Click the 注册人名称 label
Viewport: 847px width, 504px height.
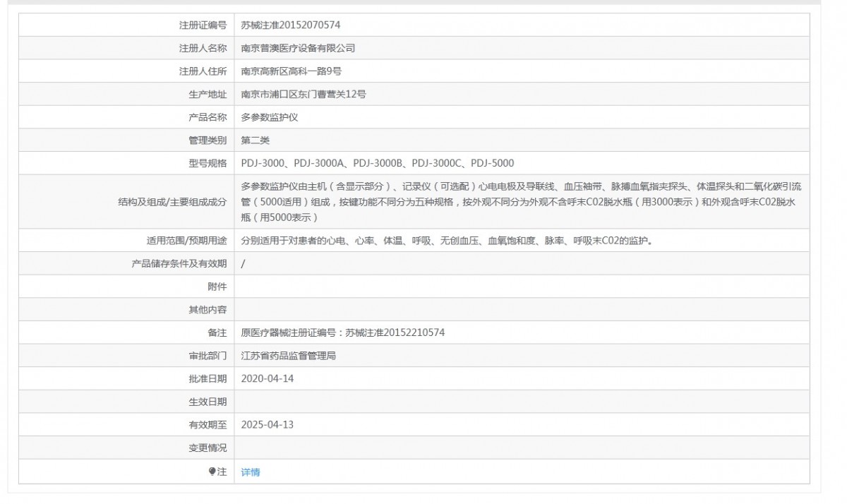point(203,48)
